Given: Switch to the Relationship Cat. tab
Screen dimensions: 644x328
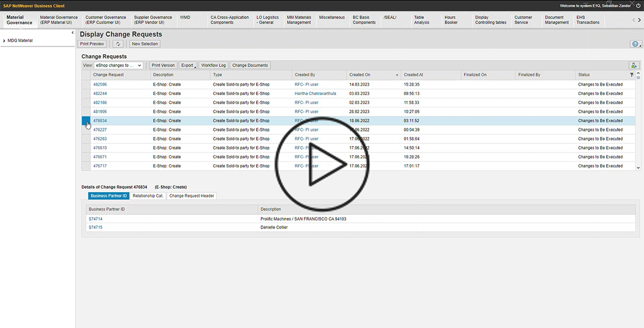Looking at the screenshot, I should 148,196.
